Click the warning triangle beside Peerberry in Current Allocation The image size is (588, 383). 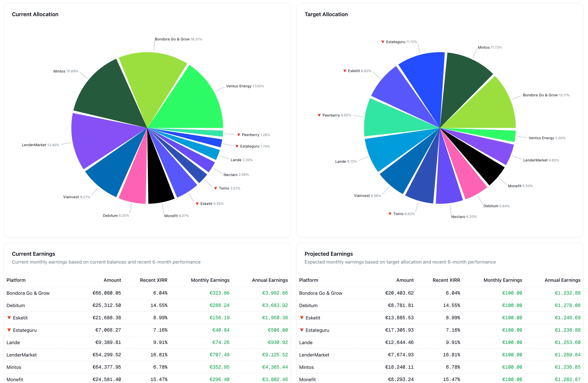pos(239,135)
